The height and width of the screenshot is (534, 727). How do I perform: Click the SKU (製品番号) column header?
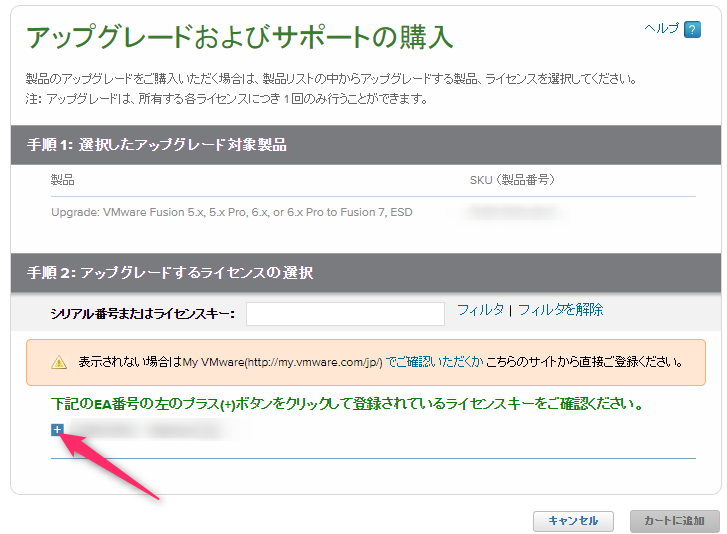[x=512, y=180]
